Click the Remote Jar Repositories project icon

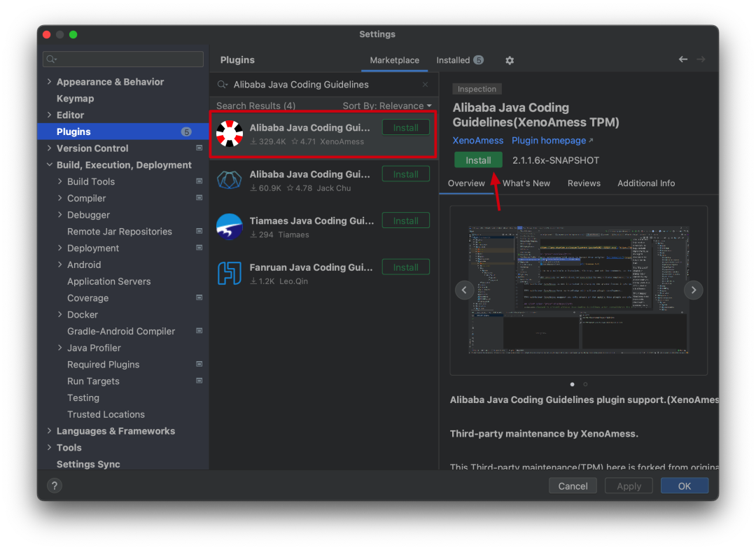click(199, 232)
